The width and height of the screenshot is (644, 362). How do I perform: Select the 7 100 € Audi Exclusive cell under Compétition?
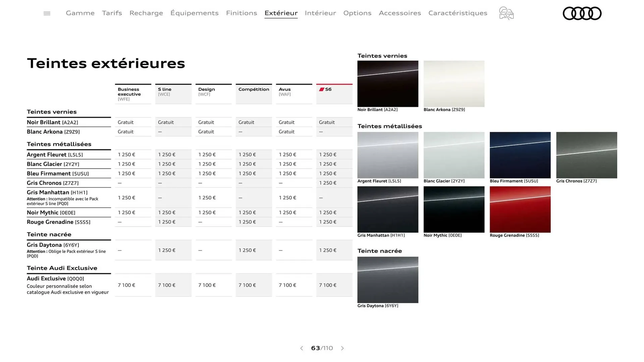247,285
